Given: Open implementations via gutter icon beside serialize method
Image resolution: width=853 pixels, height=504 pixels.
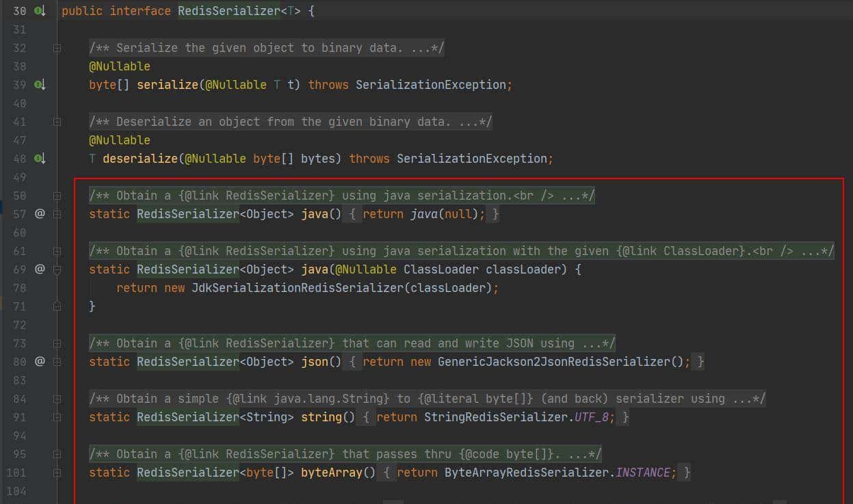Looking at the screenshot, I should (40, 84).
